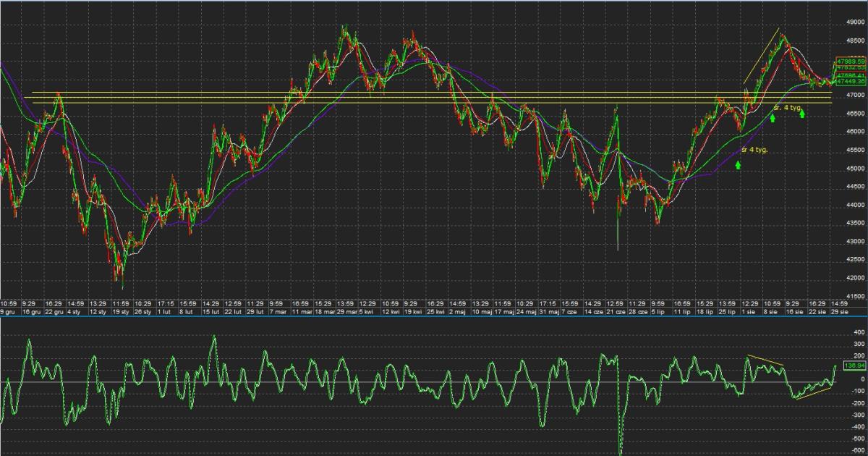This screenshot has height=456, width=868.
Task: Select green arrow left below upper 'śr. 4 tyg.'
Action: pos(773,118)
